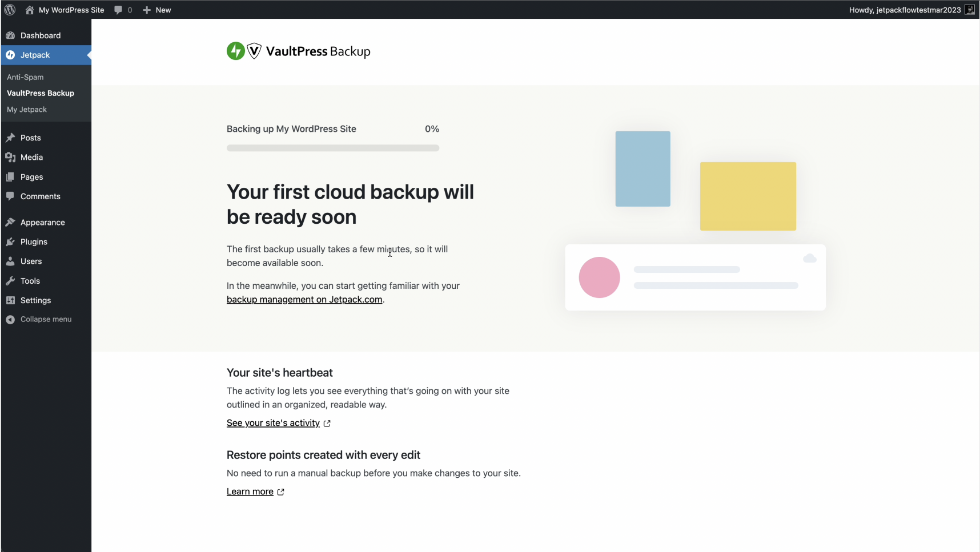Click the Pages document icon
This screenshot has width=980, height=552.
10,177
